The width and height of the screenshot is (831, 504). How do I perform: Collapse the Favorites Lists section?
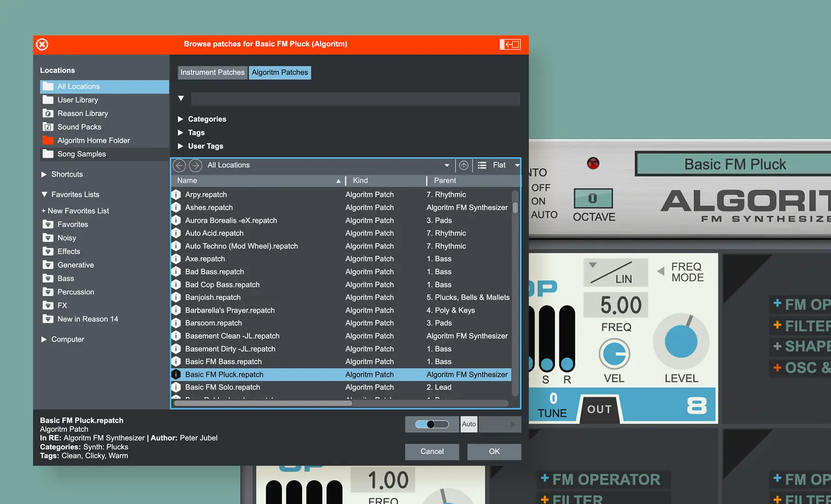(x=44, y=194)
